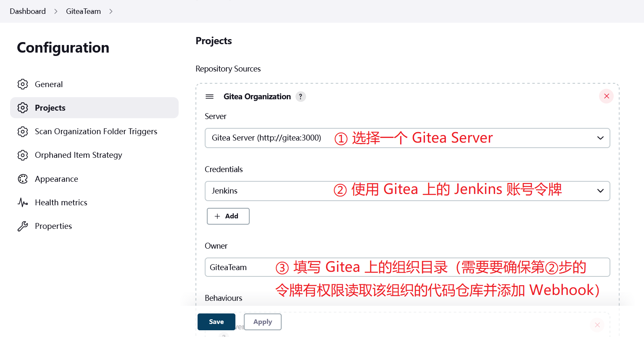The height and width of the screenshot is (337, 644).
Task: Click the Owner field label
Action: pyautogui.click(x=216, y=246)
